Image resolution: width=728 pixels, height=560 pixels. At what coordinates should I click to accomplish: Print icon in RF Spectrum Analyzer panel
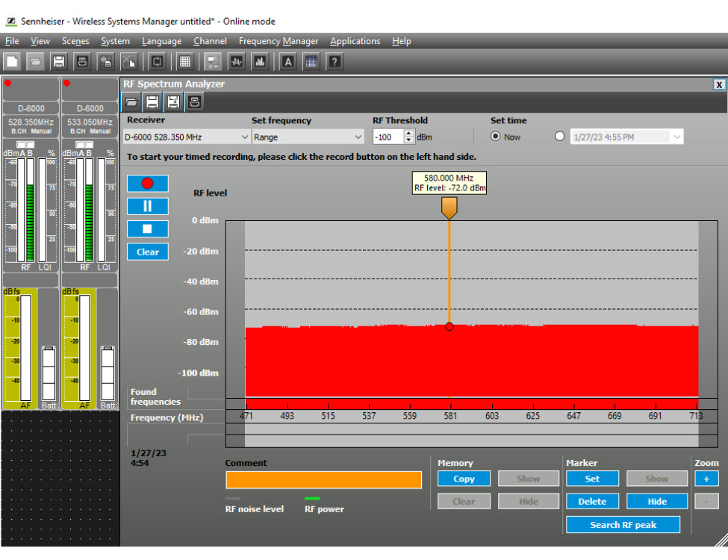tap(194, 102)
